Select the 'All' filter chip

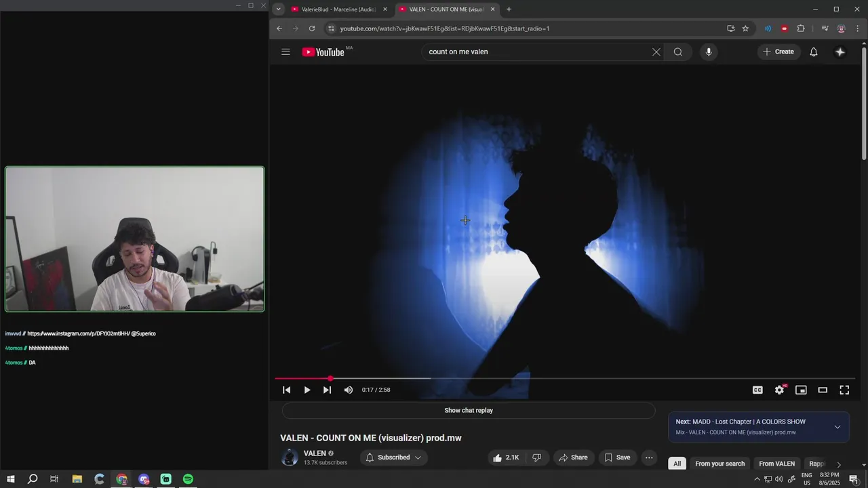point(677,464)
